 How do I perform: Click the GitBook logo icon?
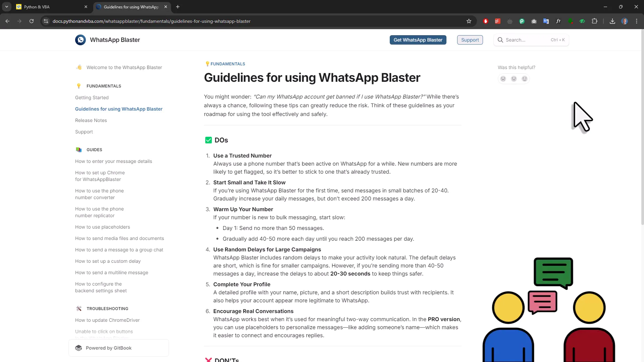pyautogui.click(x=78, y=348)
